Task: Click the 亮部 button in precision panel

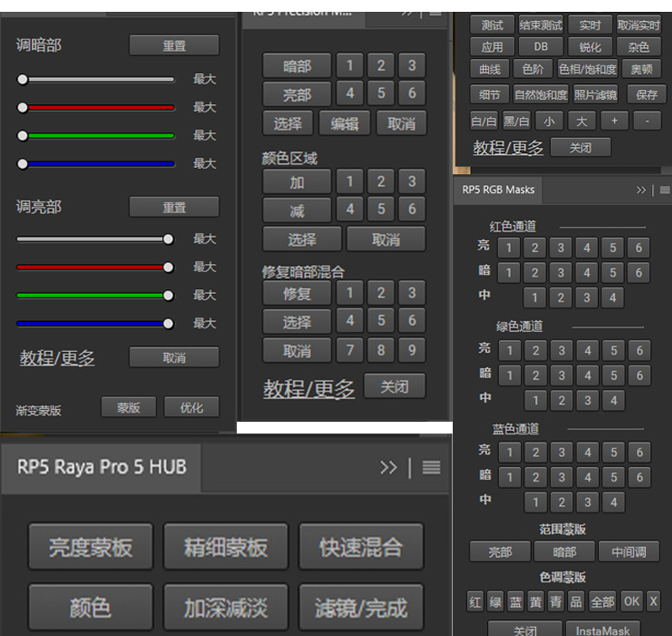Action: point(297,94)
